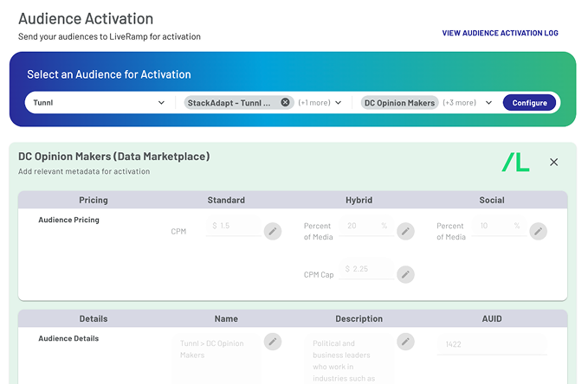Click the Description text area
This screenshot has height=384, width=588.
click(x=350, y=359)
